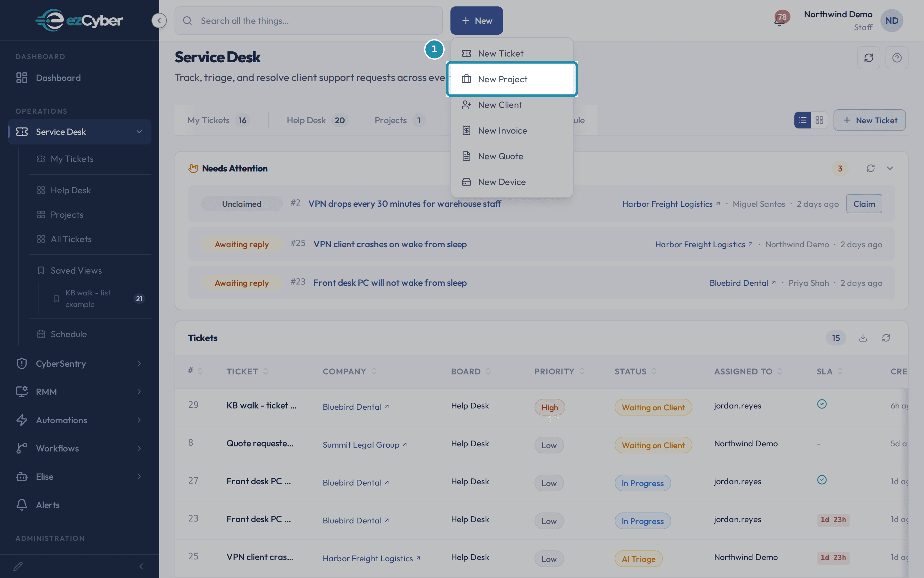Select New Invoice from the New menu
This screenshot has width=924, height=578.
tap(512, 130)
